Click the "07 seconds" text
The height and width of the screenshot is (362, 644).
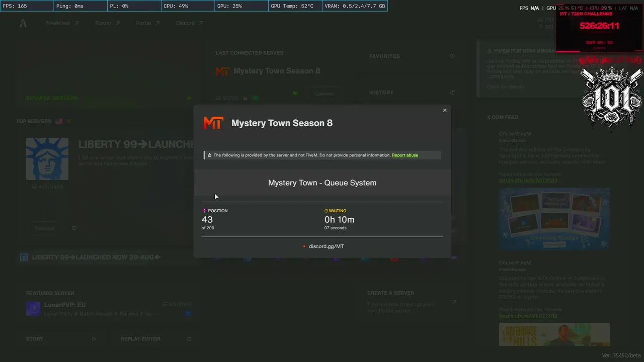pyautogui.click(x=336, y=228)
